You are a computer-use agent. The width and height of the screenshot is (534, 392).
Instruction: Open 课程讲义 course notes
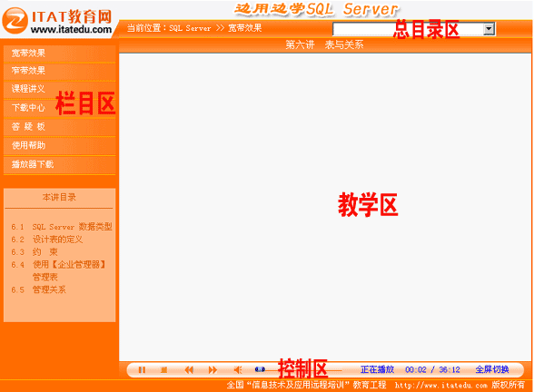(59, 89)
